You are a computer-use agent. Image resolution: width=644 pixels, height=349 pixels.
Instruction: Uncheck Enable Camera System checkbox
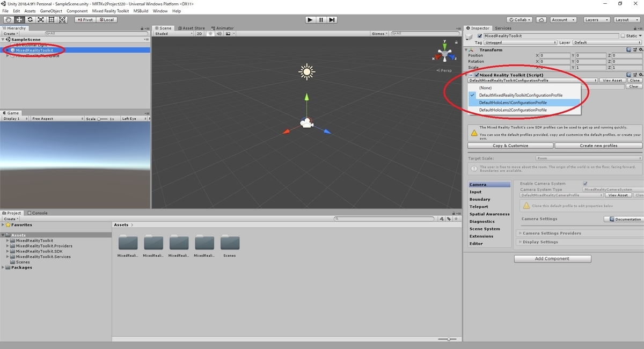pyautogui.click(x=585, y=184)
